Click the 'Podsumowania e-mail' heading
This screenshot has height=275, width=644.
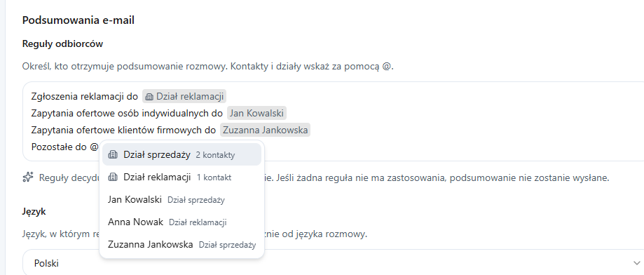[78, 20]
